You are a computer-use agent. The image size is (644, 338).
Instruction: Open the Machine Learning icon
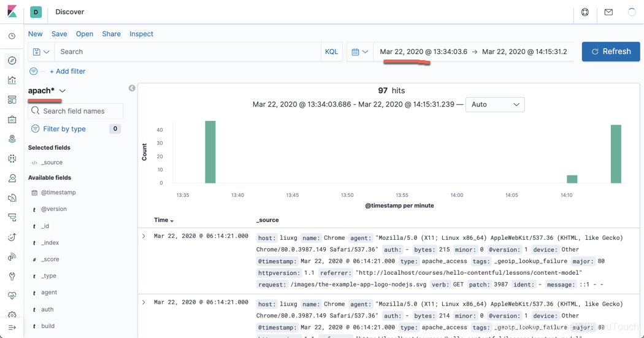coord(12,158)
